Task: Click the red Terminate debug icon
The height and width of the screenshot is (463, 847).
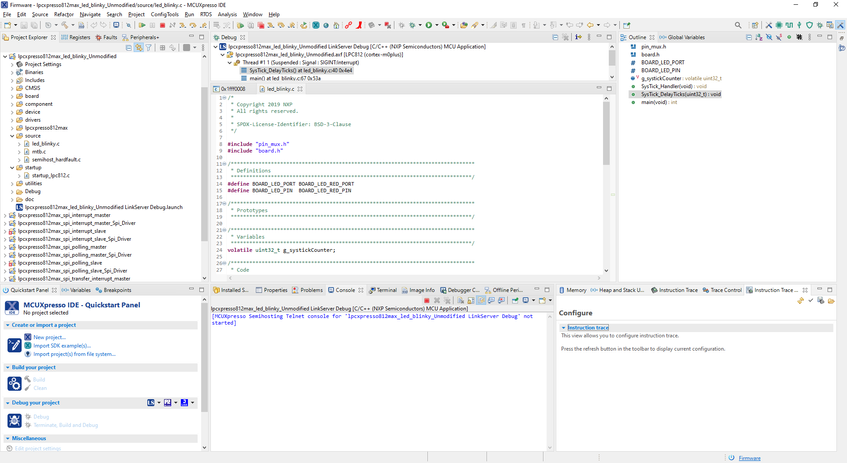Action: click(x=162, y=25)
